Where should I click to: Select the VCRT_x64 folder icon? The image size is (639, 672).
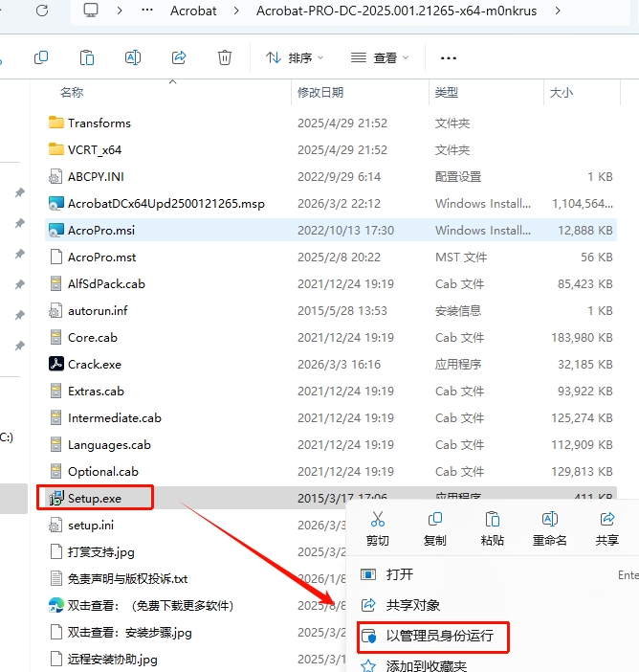click(56, 149)
